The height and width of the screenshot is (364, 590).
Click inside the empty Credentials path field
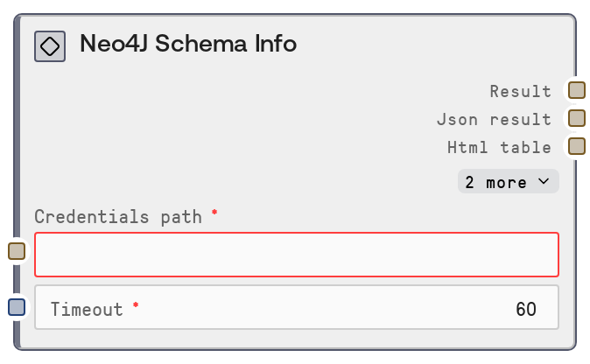296,255
